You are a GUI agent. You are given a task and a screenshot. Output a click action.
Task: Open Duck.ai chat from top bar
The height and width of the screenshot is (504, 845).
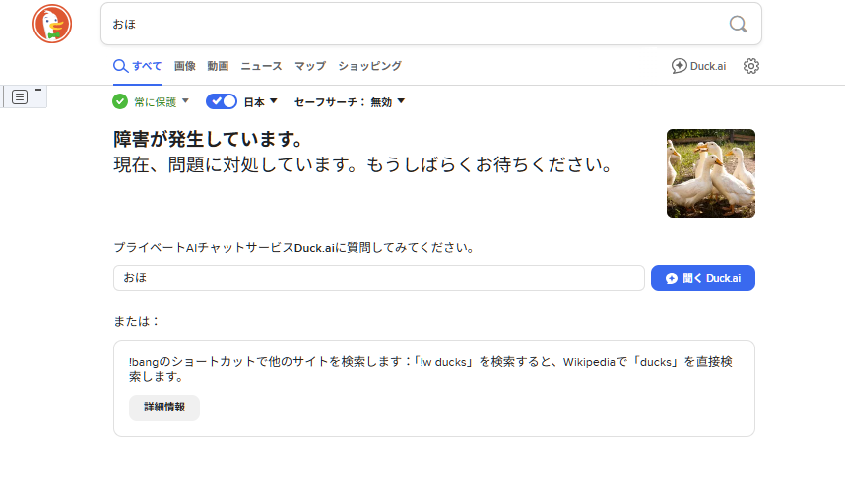698,66
